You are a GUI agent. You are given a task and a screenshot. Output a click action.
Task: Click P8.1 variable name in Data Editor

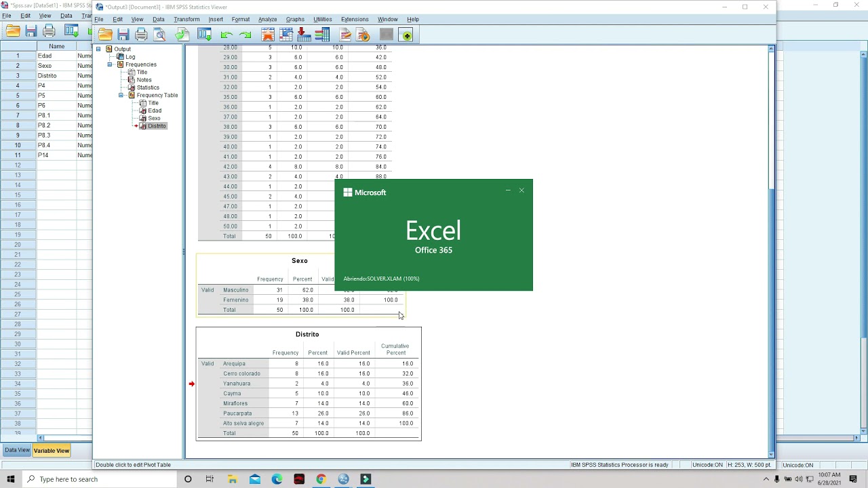44,115
